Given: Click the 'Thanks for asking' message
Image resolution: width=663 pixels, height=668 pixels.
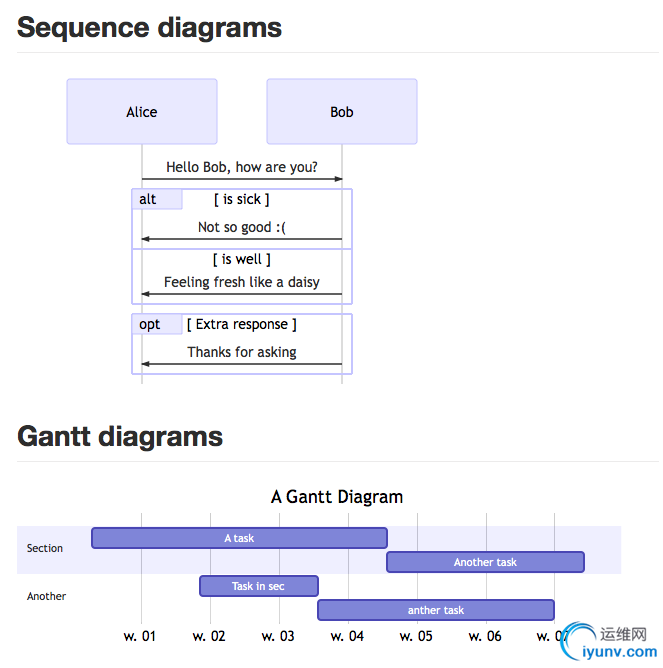Looking at the screenshot, I should click(242, 352).
